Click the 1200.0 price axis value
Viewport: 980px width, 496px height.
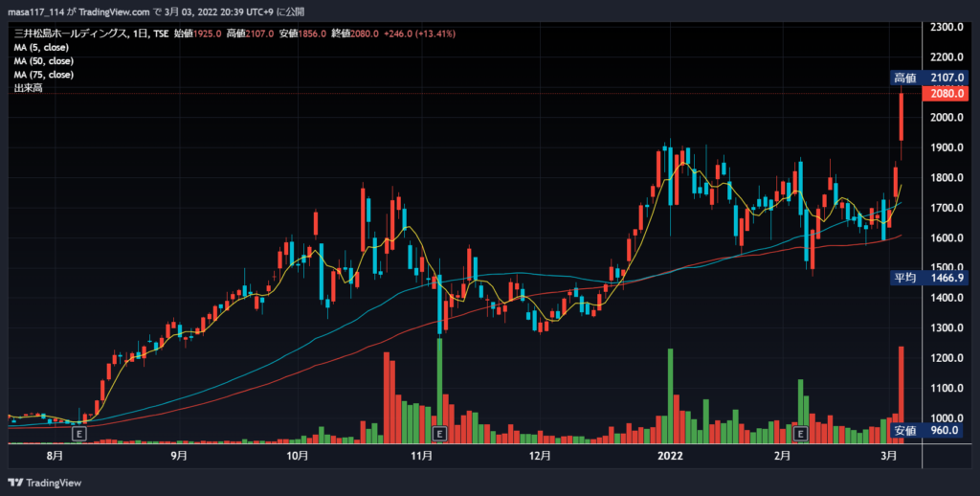pos(947,358)
